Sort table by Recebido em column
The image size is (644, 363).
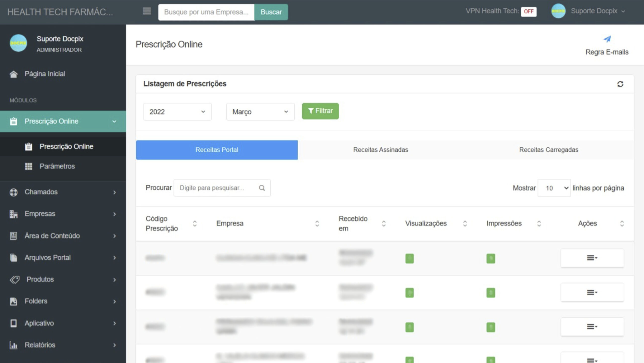tap(384, 223)
